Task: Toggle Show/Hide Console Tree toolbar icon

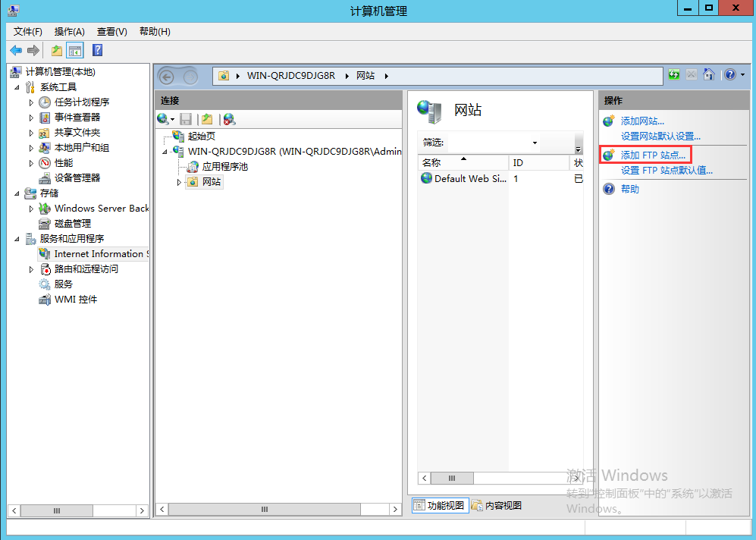Action: [x=75, y=50]
